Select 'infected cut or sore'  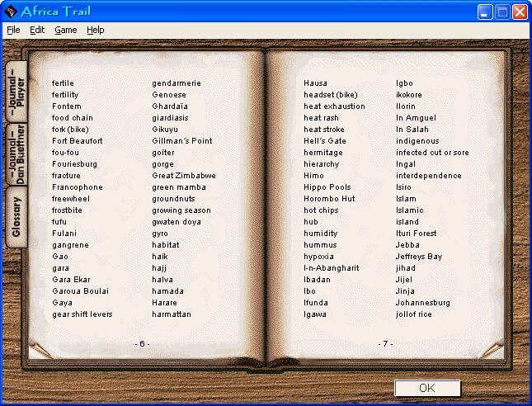tap(432, 153)
